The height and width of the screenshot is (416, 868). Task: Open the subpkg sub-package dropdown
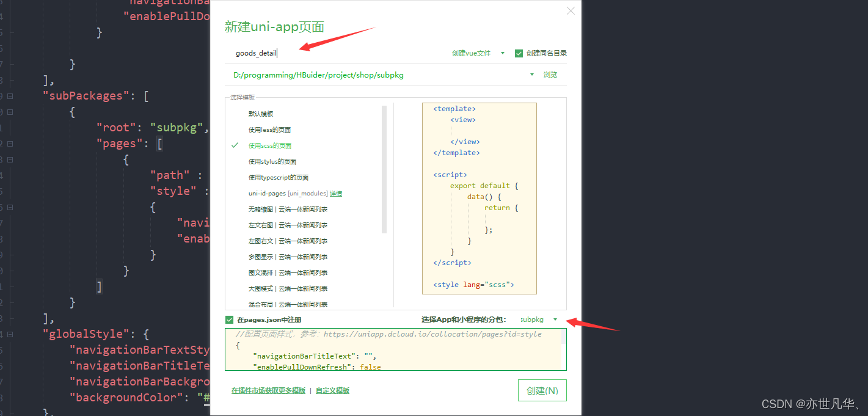point(539,319)
